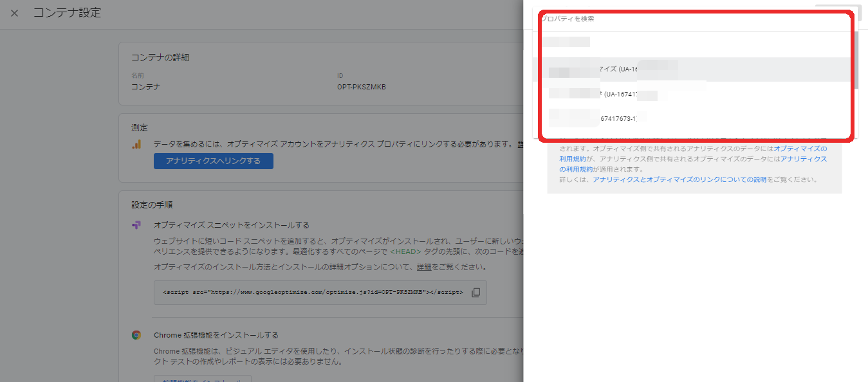The height and width of the screenshot is (382, 868).
Task: Click the コンテナの詳細 heading
Action: click(160, 57)
